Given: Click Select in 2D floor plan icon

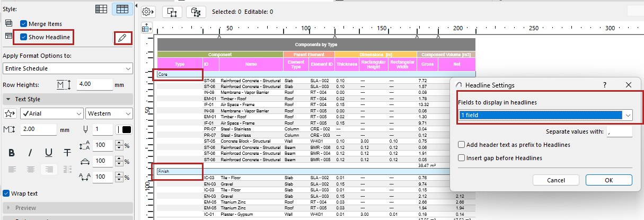Looking at the screenshot, I should pyautogui.click(x=172, y=11).
